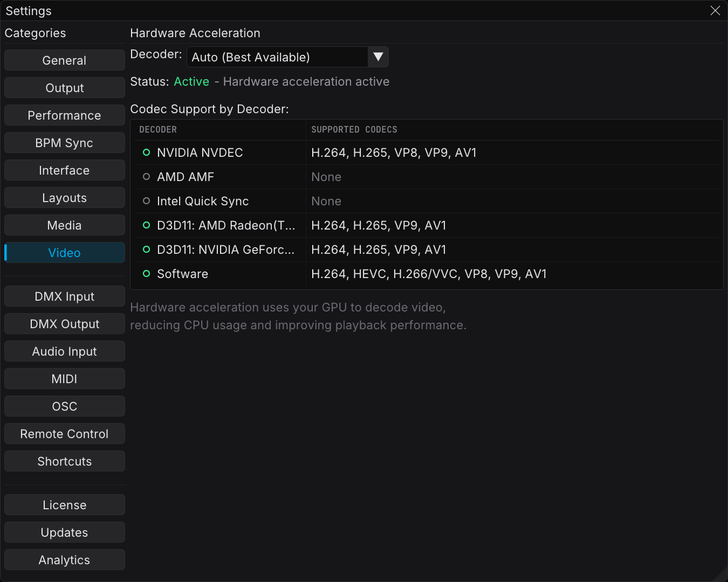Viewport: 728px width, 582px height.
Task: Open the General settings category
Action: pos(65,60)
